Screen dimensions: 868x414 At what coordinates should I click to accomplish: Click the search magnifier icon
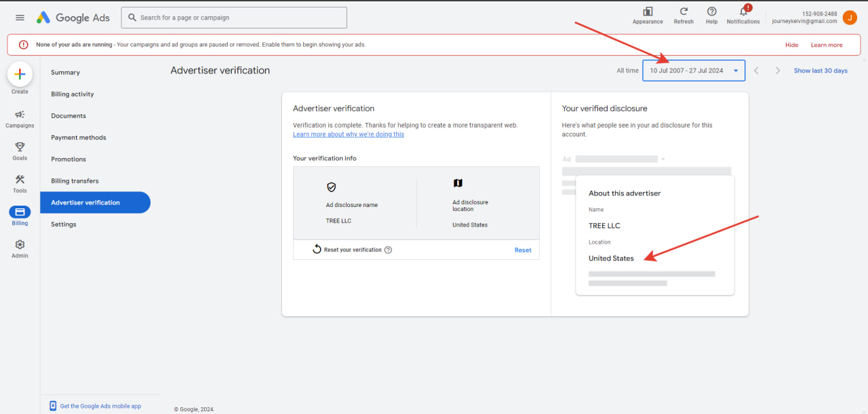click(132, 18)
